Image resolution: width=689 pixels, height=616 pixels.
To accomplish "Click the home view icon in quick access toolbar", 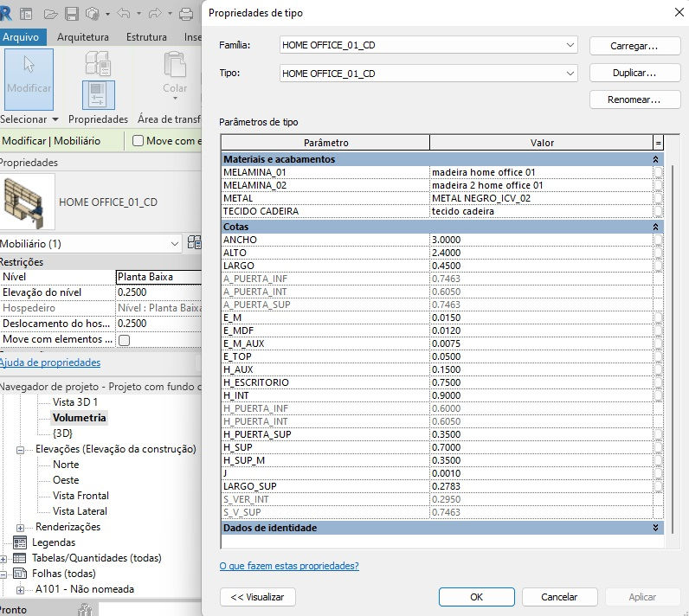I will [26, 14].
